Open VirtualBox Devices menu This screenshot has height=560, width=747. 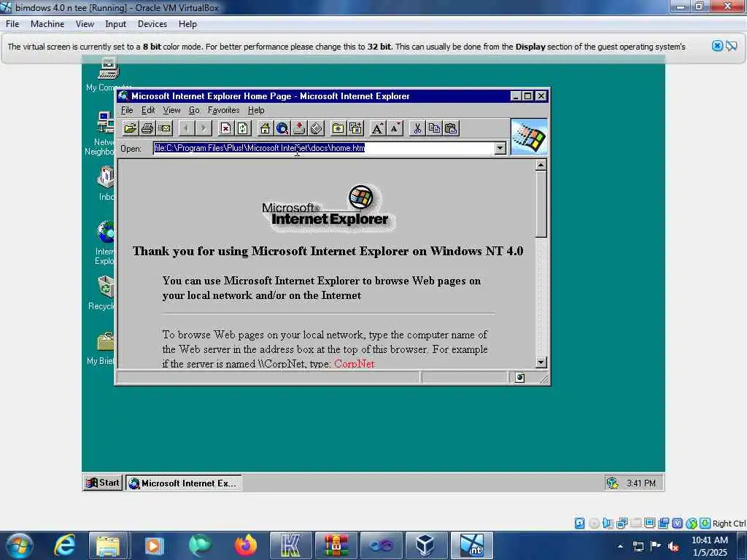(152, 24)
